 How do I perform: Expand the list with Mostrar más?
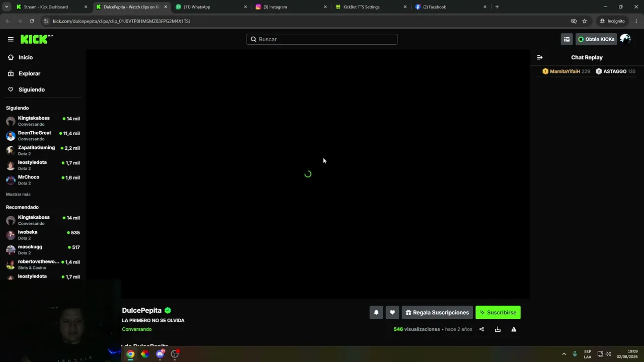coord(18,194)
